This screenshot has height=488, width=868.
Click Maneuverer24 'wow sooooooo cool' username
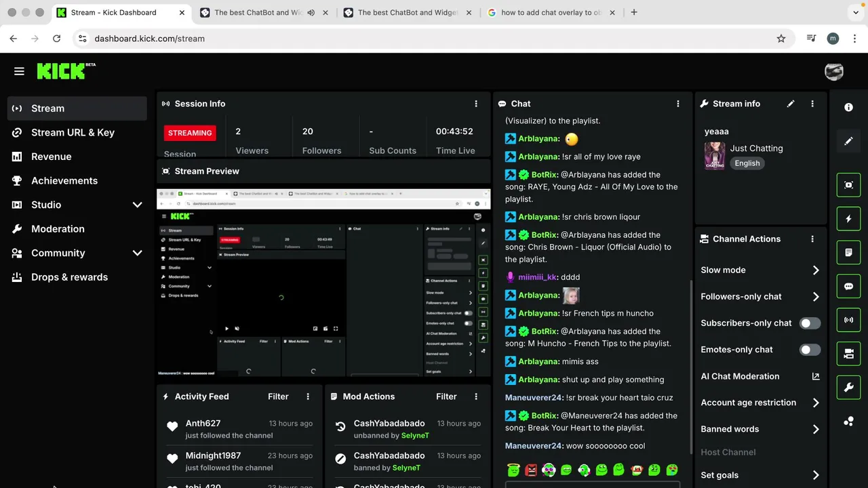click(x=534, y=446)
